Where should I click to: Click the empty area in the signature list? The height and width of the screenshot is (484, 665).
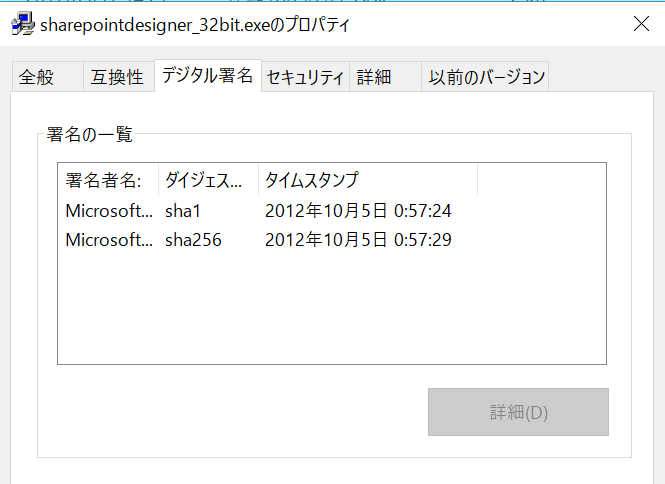pos(332,310)
